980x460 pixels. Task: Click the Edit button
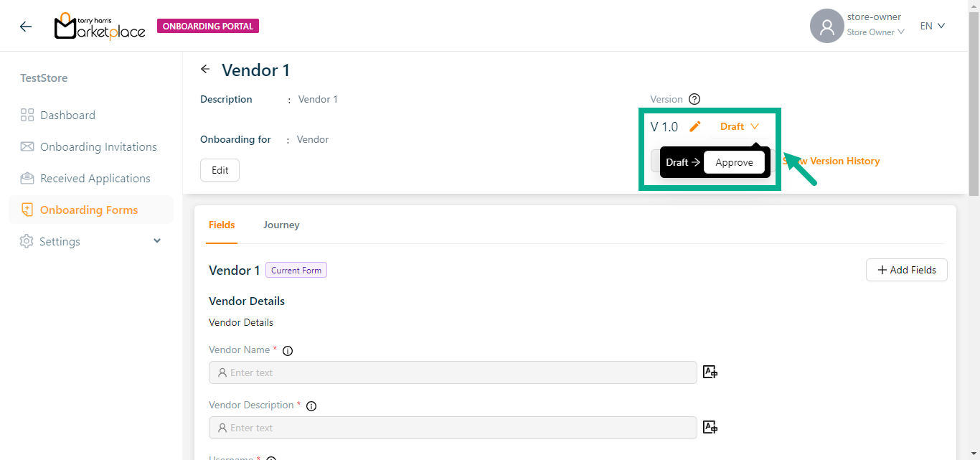coord(220,170)
